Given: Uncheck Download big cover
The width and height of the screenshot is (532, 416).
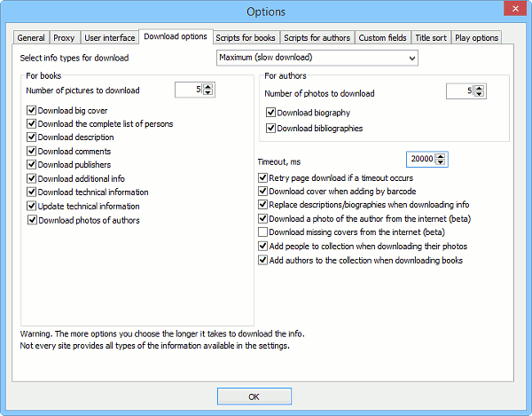Looking at the screenshot, I should (32, 110).
